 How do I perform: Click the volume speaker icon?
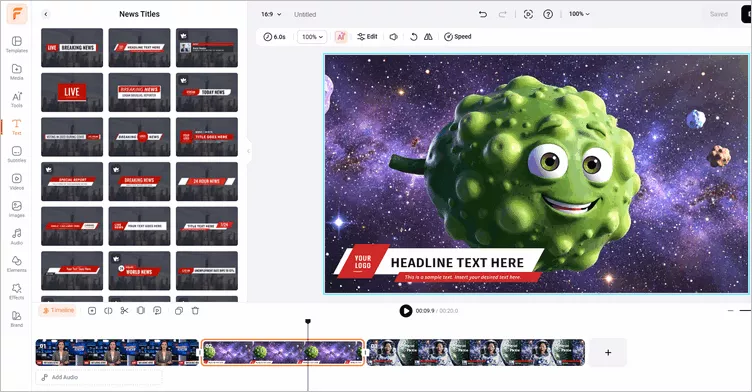click(x=394, y=37)
